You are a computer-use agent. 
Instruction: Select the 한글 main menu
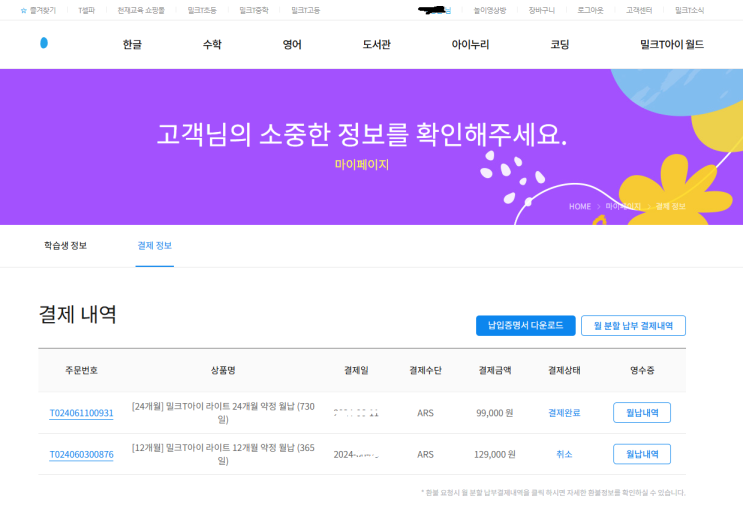point(132,45)
